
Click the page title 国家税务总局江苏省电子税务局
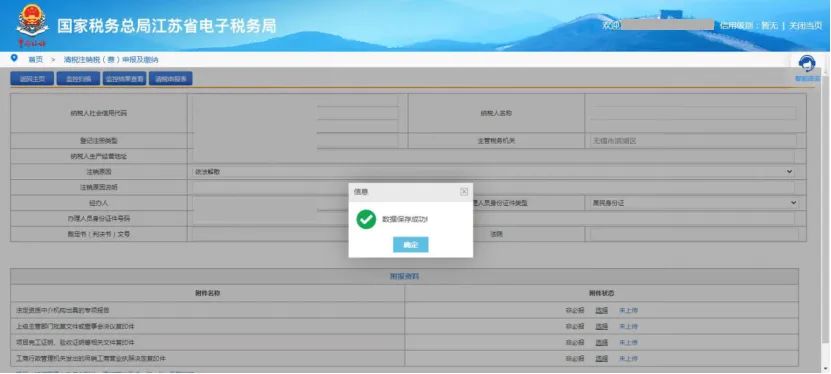point(167,26)
